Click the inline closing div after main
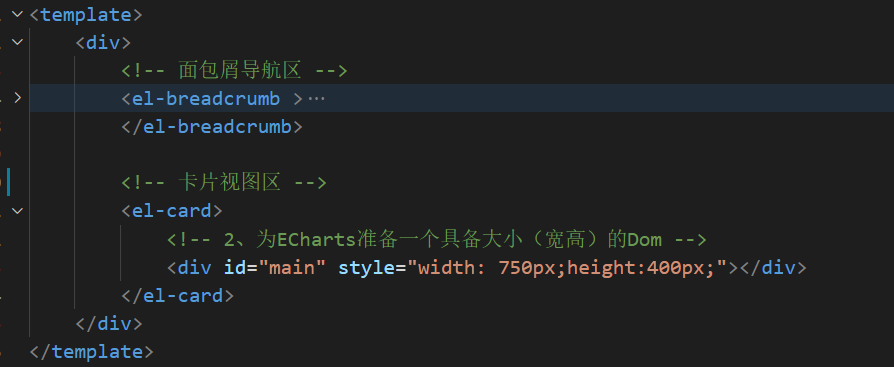894x367 pixels. [773, 267]
